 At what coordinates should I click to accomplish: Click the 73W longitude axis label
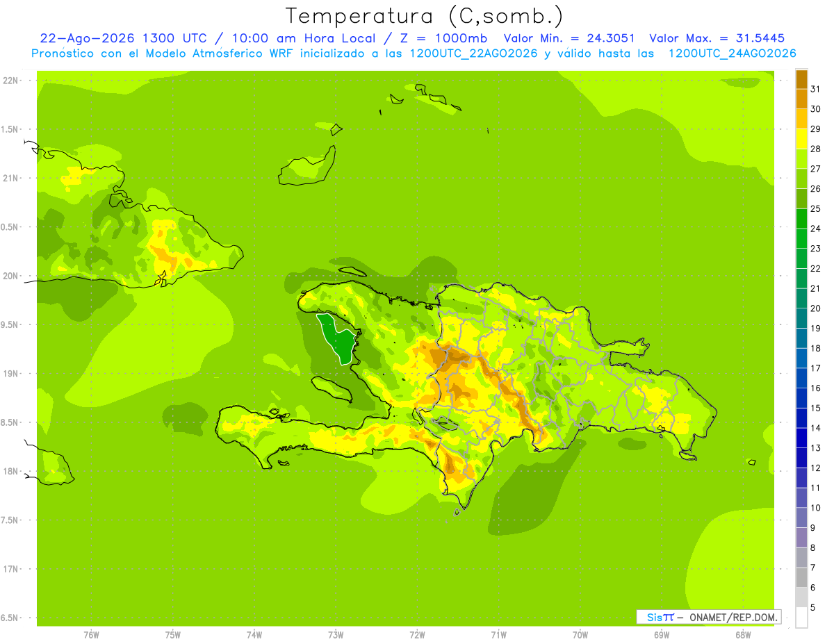coord(336,635)
